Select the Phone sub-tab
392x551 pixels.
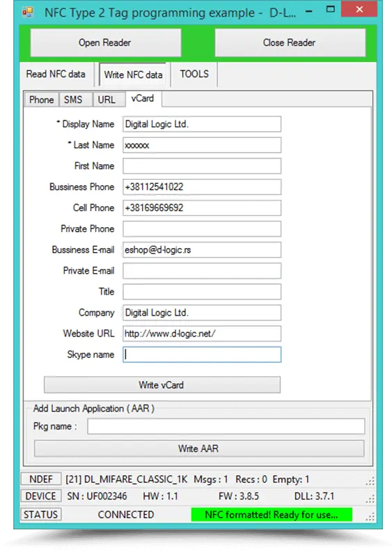[42, 100]
